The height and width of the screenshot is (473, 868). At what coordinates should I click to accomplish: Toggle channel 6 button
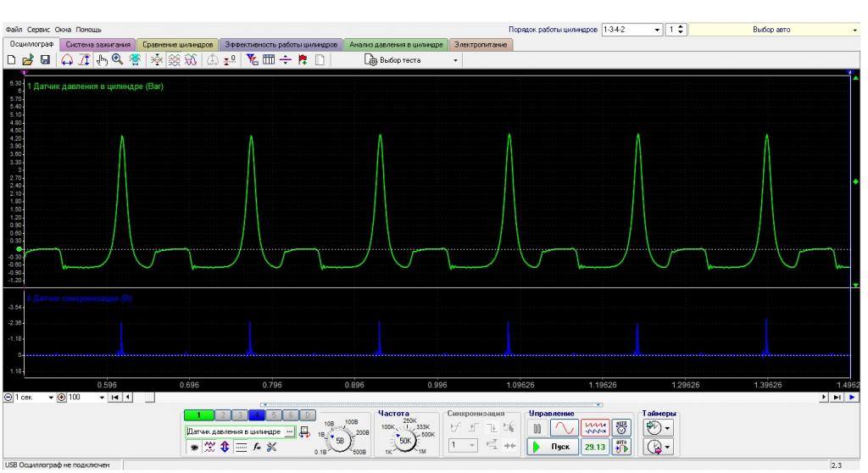point(292,415)
